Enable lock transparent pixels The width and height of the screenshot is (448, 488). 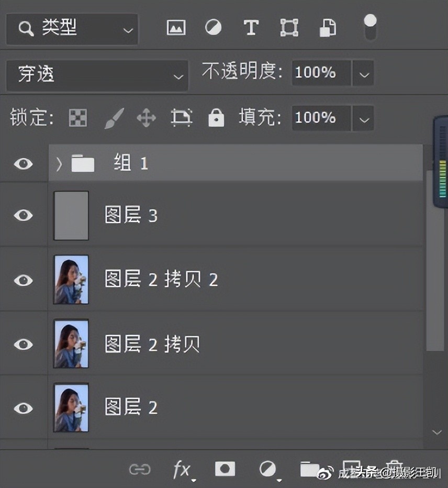click(77, 118)
